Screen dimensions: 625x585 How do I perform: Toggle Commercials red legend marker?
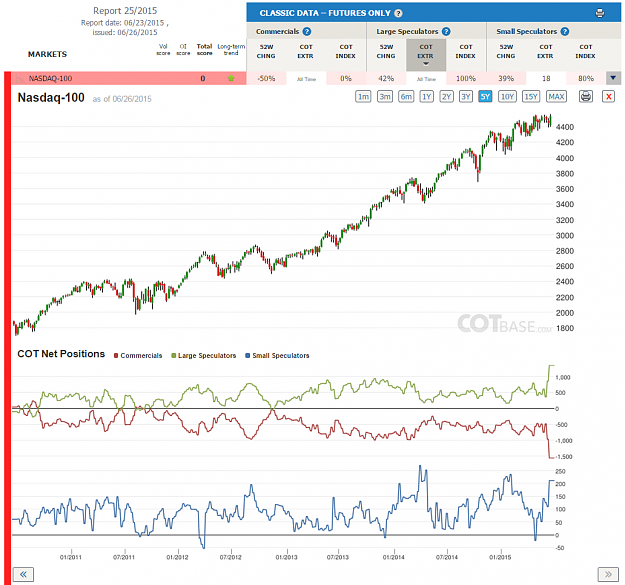pos(116,355)
